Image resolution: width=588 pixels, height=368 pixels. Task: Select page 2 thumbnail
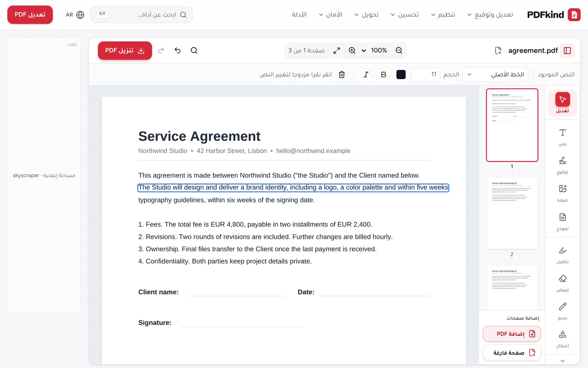(512, 213)
